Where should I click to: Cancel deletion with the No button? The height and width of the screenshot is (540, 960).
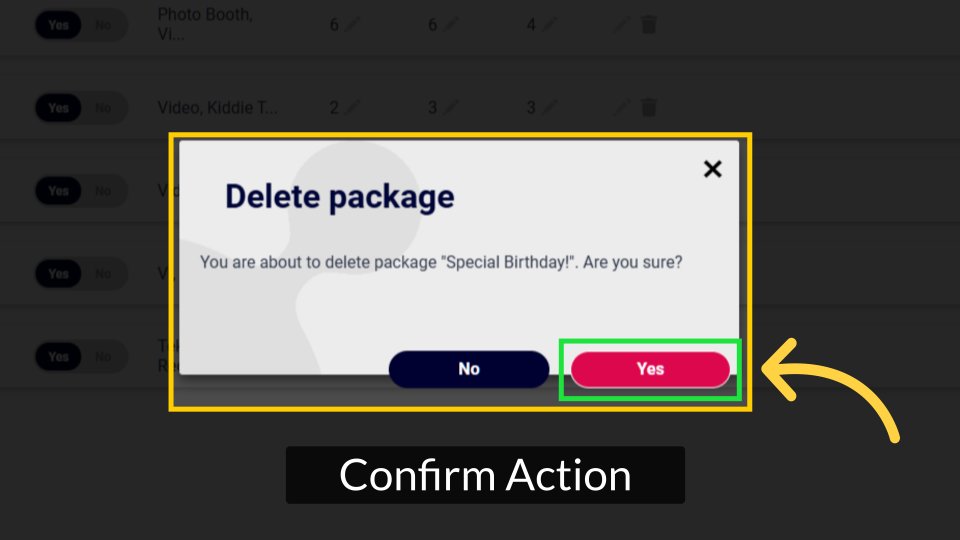pos(469,369)
